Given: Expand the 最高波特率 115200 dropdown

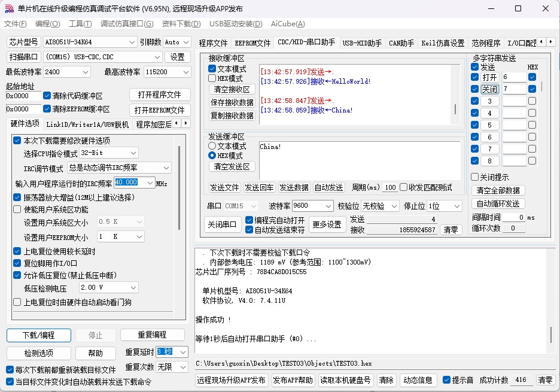Looking at the screenshot, I should (x=185, y=72).
